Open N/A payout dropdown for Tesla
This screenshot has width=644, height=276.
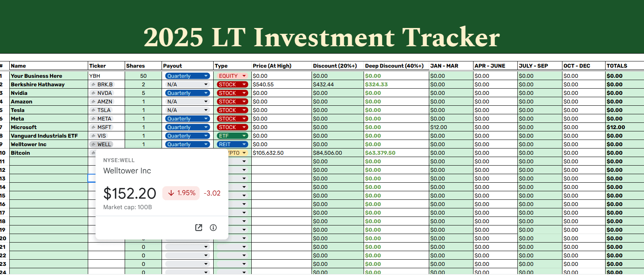pos(188,110)
